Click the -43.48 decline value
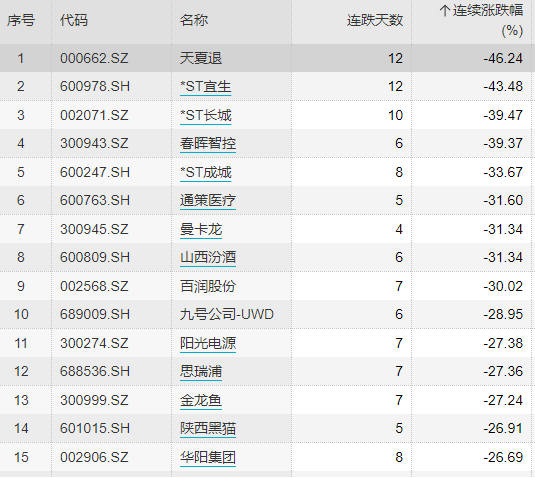This screenshot has width=535, height=478. click(x=503, y=87)
